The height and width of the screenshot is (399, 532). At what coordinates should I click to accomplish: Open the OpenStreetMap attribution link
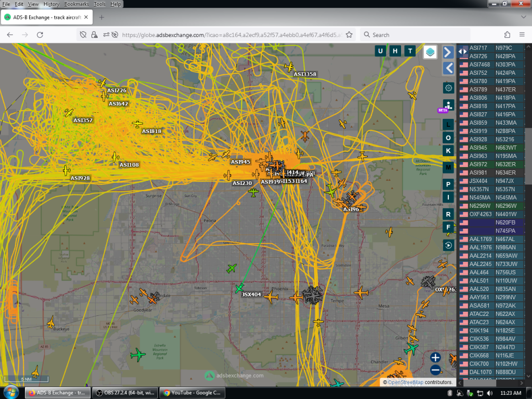405,382
